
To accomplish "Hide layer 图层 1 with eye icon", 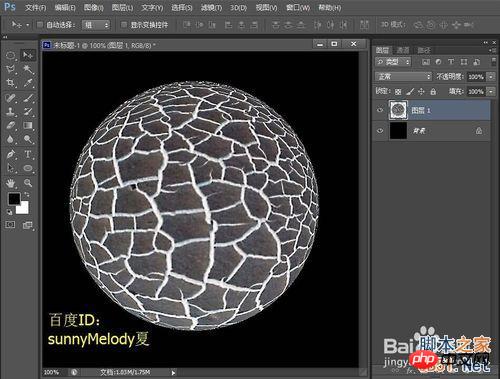I will 380,110.
